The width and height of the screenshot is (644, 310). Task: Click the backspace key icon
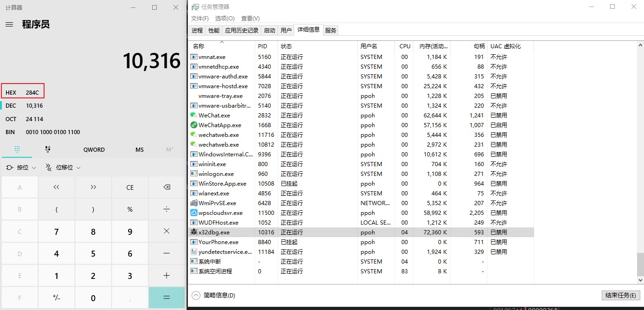tap(167, 187)
